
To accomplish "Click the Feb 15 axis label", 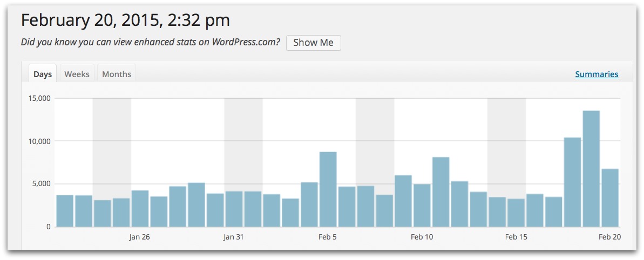I will [x=516, y=237].
